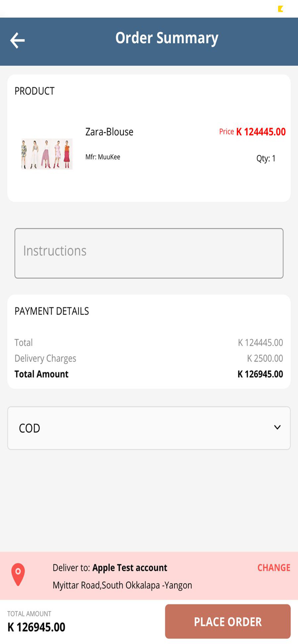The image size is (298, 644).
Task: Click the chevron arrow beside COD
Action: pos(277,427)
